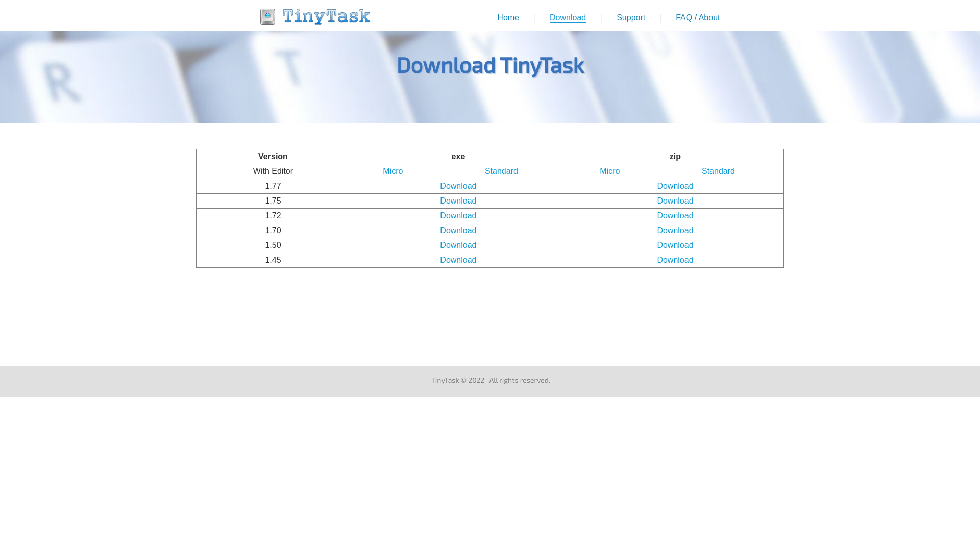Open the FAQ / About page
This screenshot has width=980, height=551.
(698, 18)
